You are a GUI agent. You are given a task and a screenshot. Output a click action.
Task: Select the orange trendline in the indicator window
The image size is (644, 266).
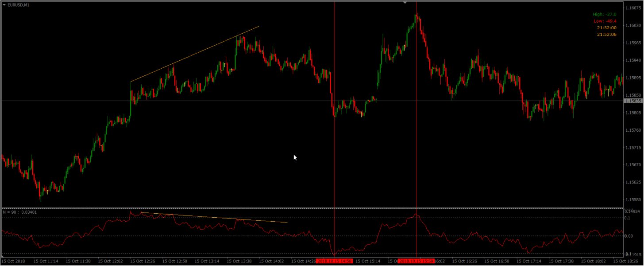pyautogui.click(x=212, y=218)
